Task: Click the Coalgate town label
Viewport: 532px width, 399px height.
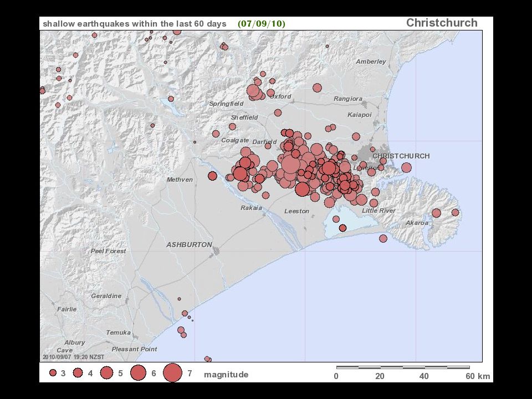Action: [x=235, y=140]
